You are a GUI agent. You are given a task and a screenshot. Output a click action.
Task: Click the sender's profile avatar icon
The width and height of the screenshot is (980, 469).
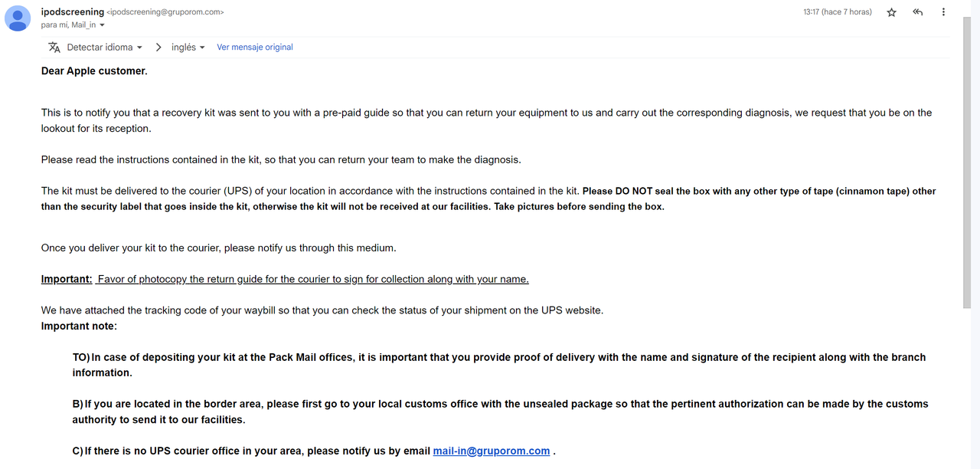[18, 18]
